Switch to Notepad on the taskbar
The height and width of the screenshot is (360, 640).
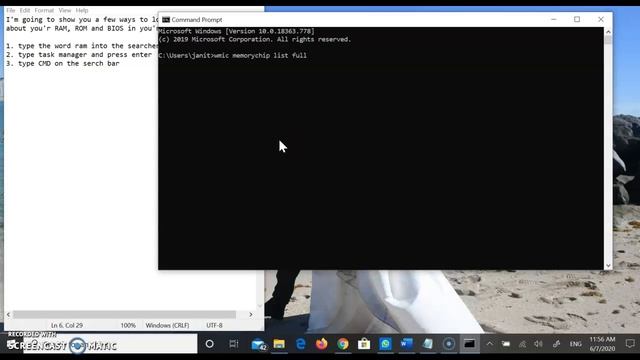click(x=428, y=344)
